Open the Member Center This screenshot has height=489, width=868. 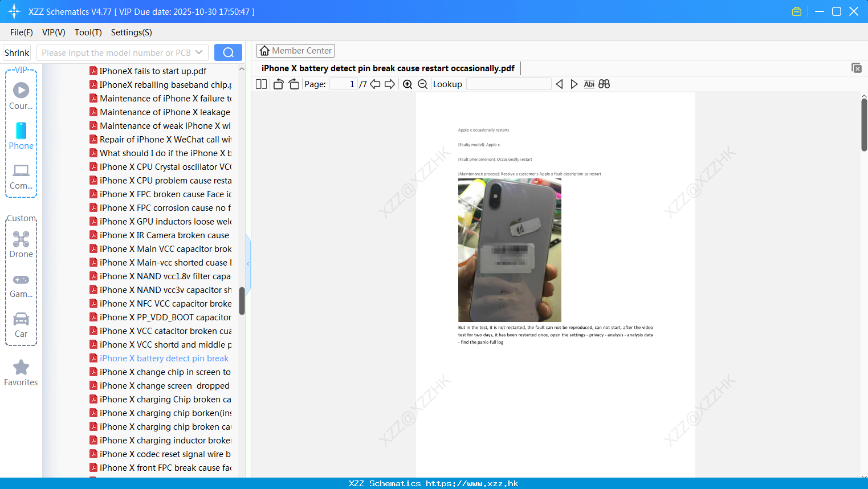click(295, 51)
